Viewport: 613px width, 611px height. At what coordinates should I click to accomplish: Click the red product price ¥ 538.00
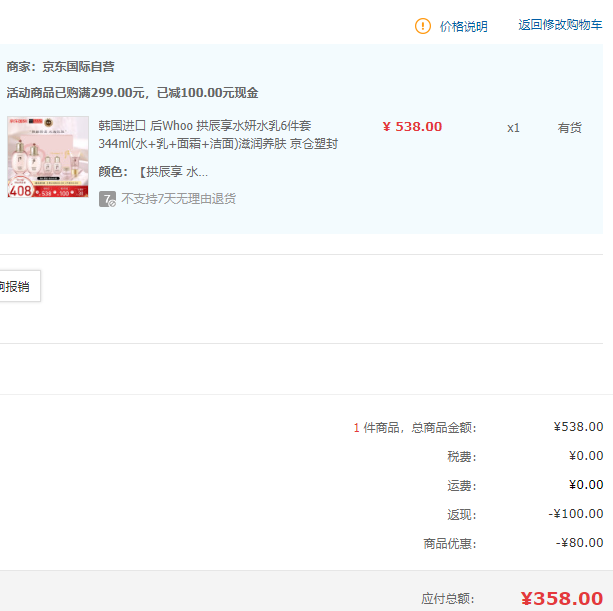click(x=412, y=127)
